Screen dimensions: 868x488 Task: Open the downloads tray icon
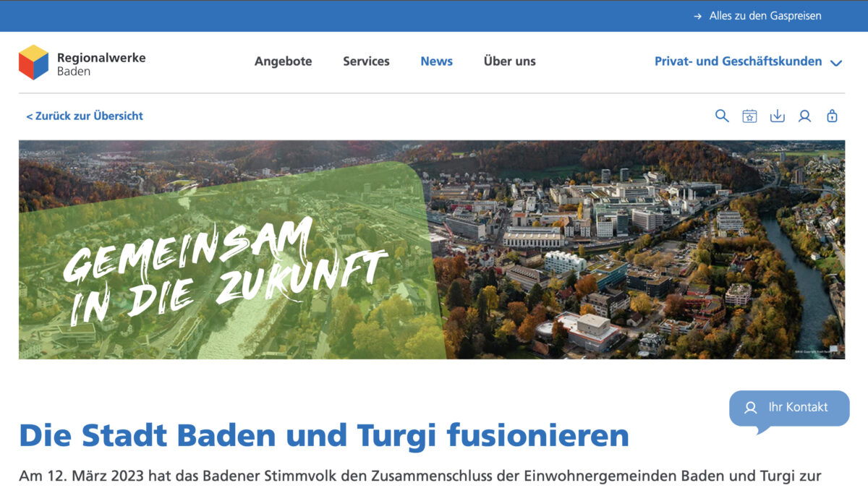[x=777, y=116]
